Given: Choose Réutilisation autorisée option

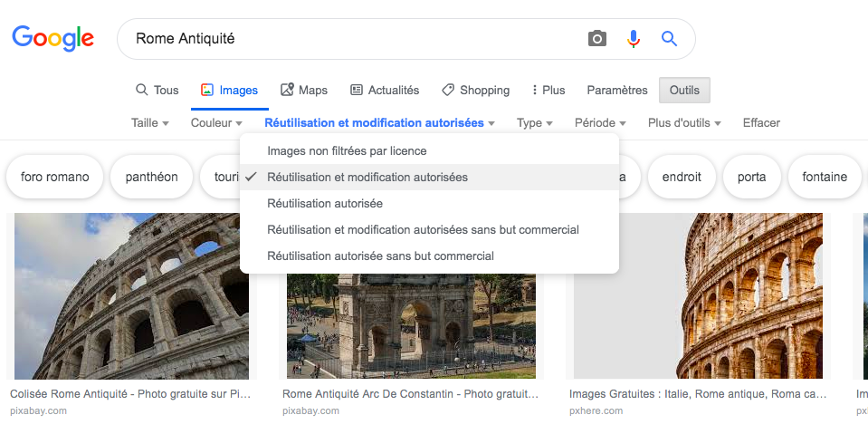Looking at the screenshot, I should point(325,203).
